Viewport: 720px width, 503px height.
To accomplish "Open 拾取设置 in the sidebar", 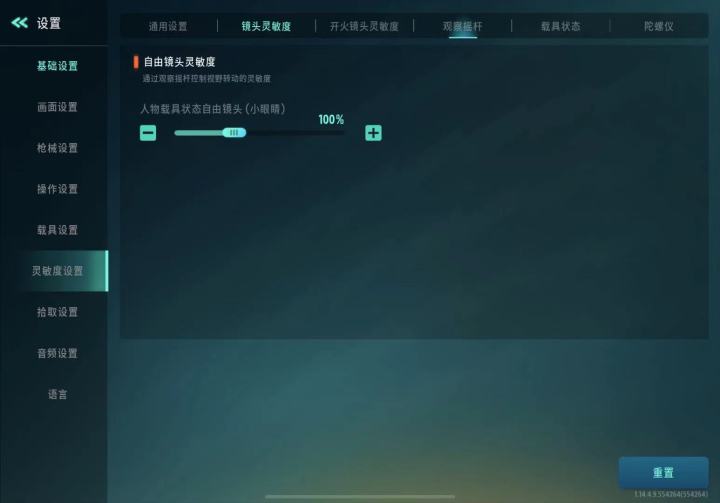I will [57, 312].
